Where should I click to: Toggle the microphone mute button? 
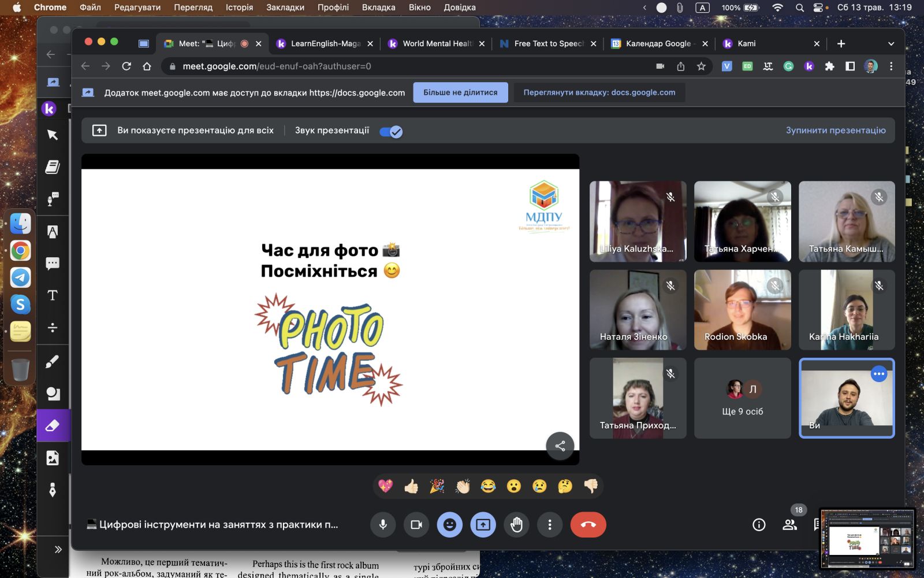[x=383, y=525]
